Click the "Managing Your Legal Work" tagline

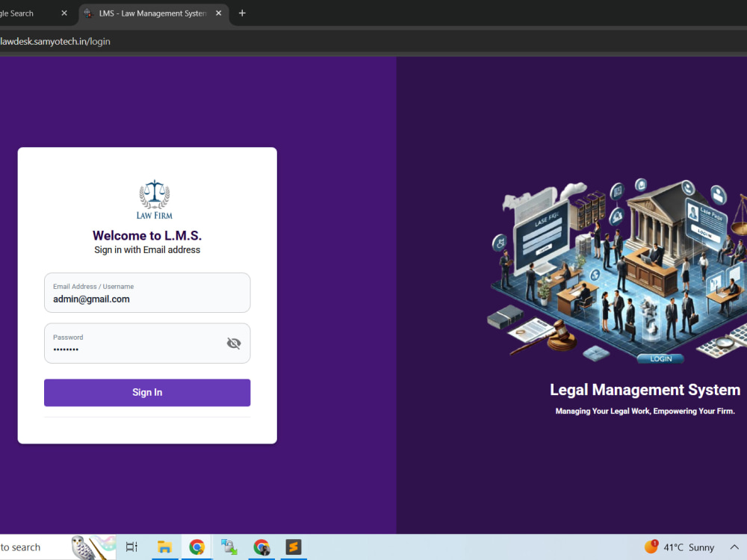645,411
